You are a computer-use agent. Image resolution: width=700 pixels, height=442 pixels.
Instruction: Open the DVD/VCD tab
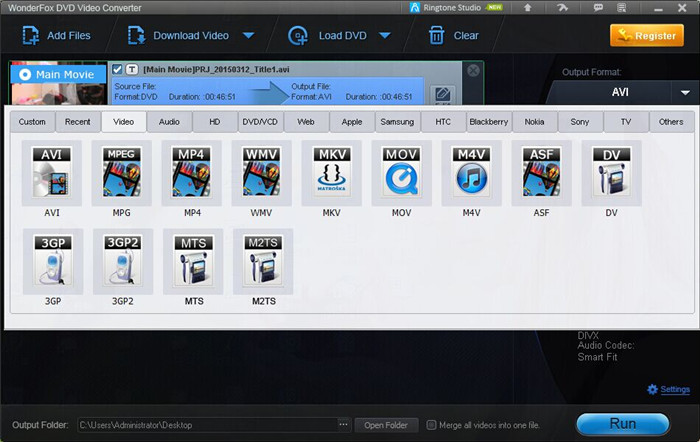pos(260,122)
